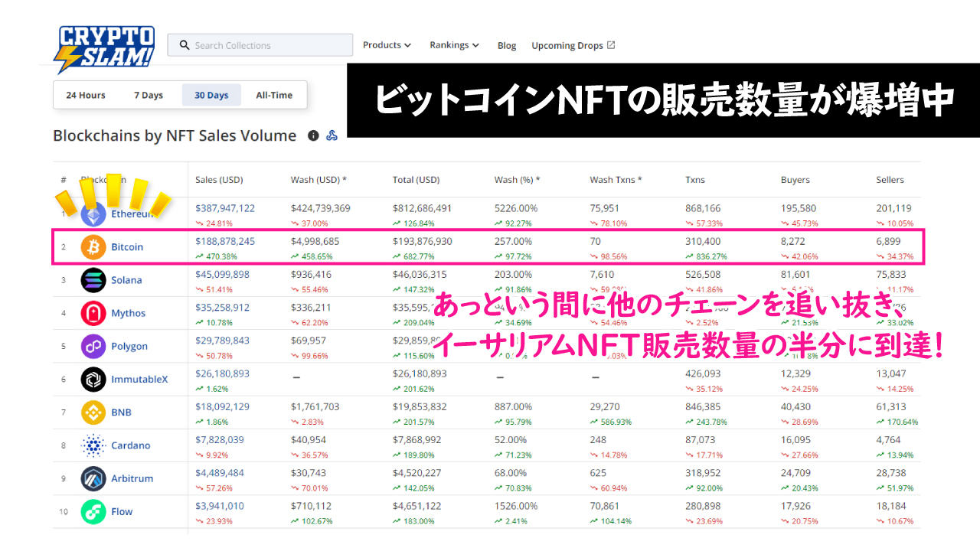Screen dimensions: 980x551
Task: Click the BNB logo icon
Action: 93,412
